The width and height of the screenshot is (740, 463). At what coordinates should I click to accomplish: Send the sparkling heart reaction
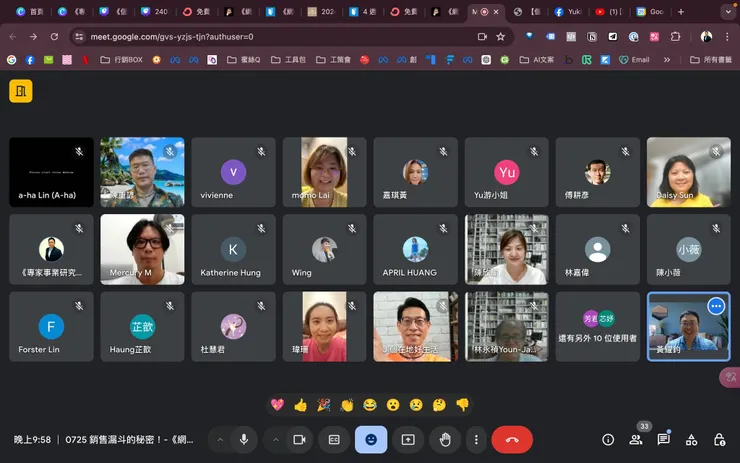278,404
